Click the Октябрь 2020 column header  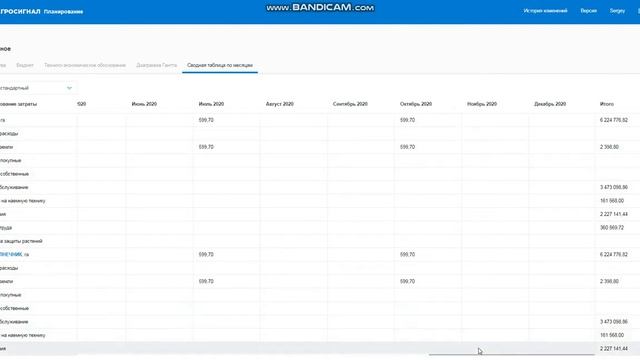[x=416, y=104]
